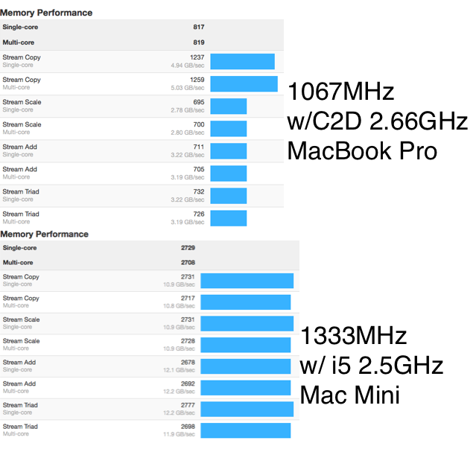The width and height of the screenshot is (476, 452).
Task: Click the Stream Copy 1259 result bar
Action: click(x=244, y=84)
